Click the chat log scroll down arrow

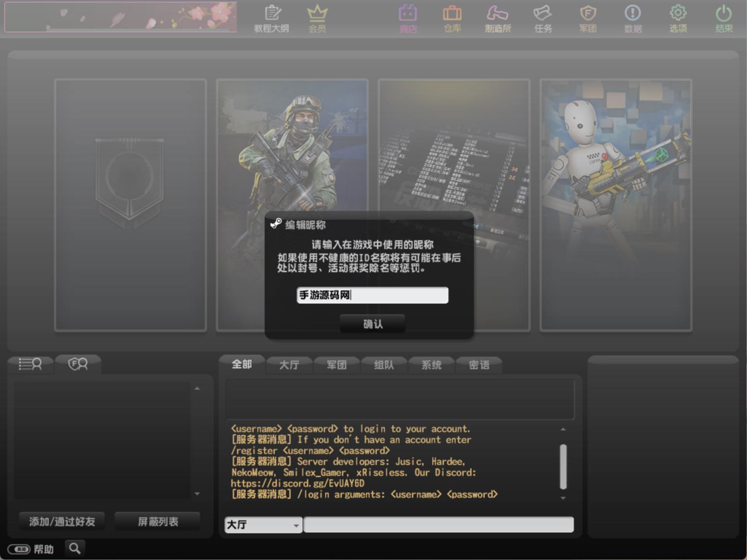(x=563, y=498)
